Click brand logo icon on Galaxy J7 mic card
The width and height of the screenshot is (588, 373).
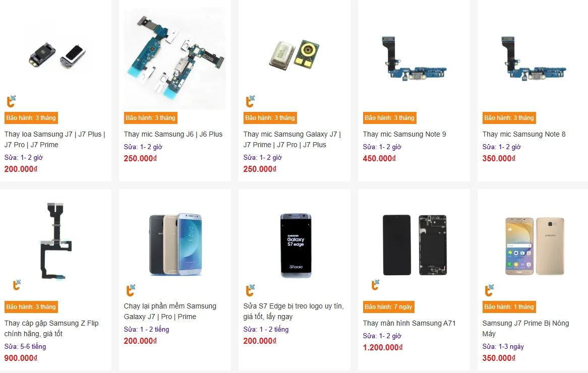[250, 102]
